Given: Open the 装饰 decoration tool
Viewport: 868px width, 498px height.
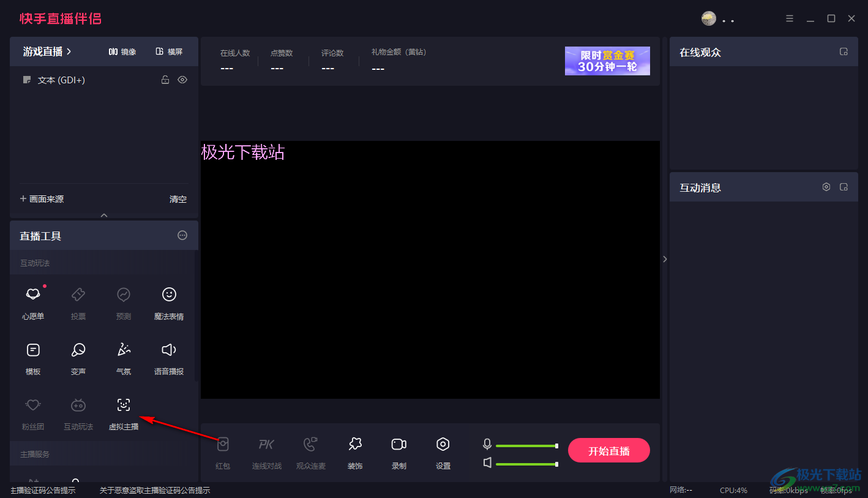Looking at the screenshot, I should click(355, 453).
